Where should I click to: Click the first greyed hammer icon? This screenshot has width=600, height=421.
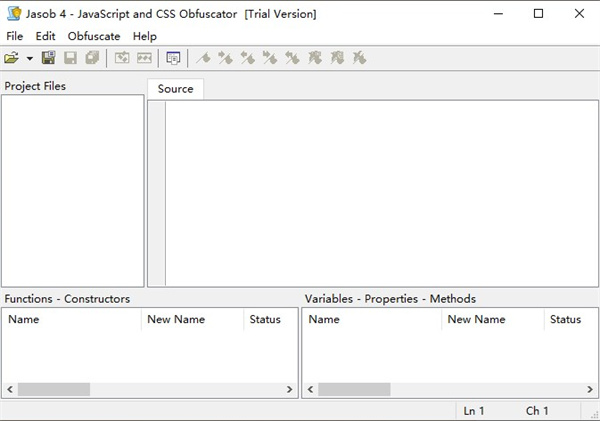point(203,58)
